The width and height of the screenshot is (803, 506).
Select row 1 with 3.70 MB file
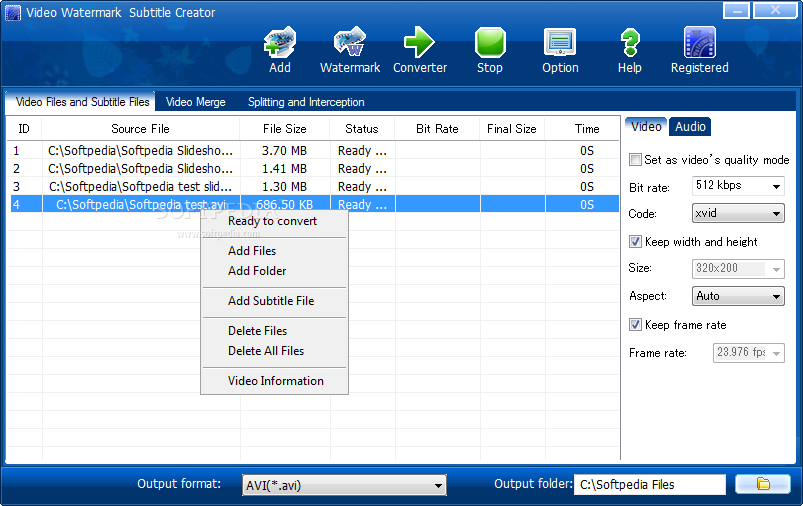point(312,151)
